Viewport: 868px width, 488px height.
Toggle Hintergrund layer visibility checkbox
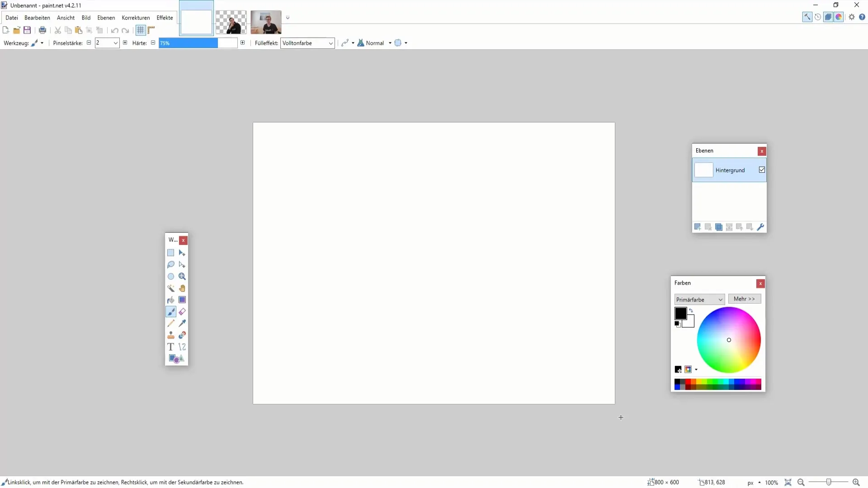tap(762, 170)
